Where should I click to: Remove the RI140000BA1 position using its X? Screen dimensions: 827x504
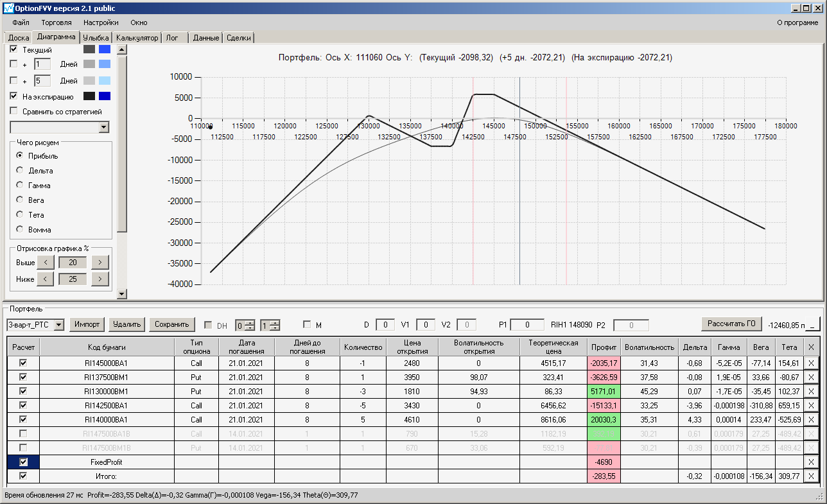812,419
